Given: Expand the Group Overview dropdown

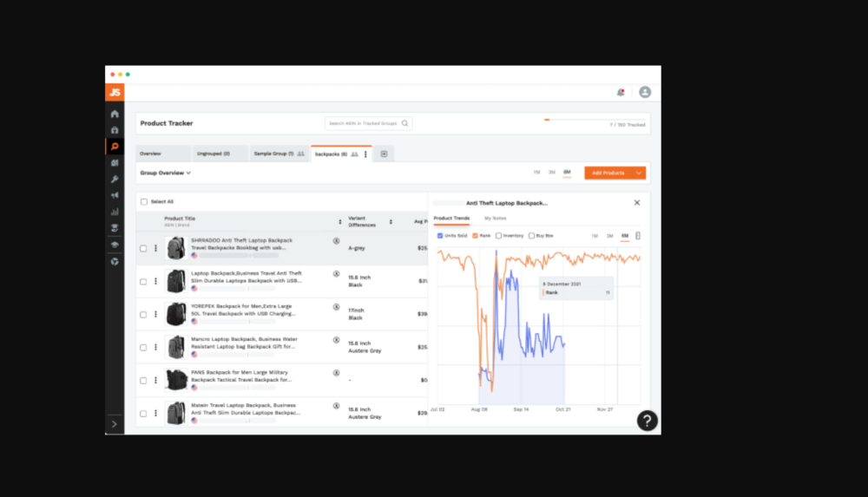Looking at the screenshot, I should point(165,173).
